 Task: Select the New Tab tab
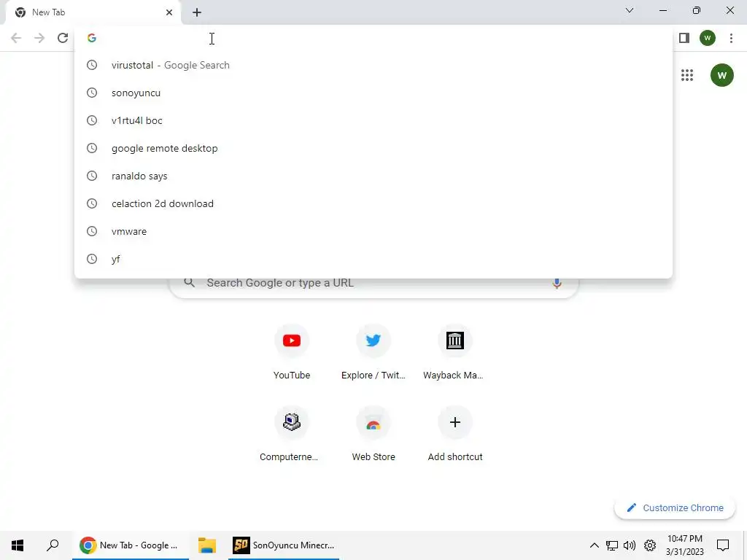(x=93, y=12)
